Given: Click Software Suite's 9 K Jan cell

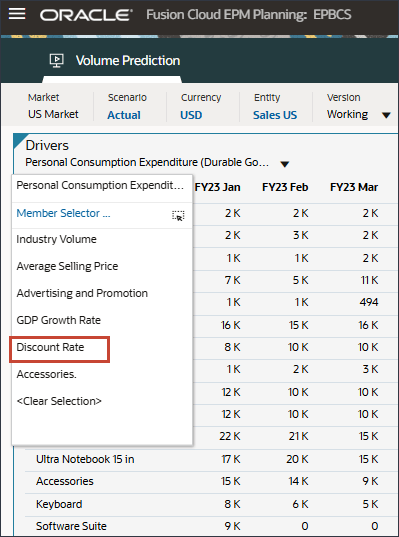Looking at the screenshot, I should point(233,526).
